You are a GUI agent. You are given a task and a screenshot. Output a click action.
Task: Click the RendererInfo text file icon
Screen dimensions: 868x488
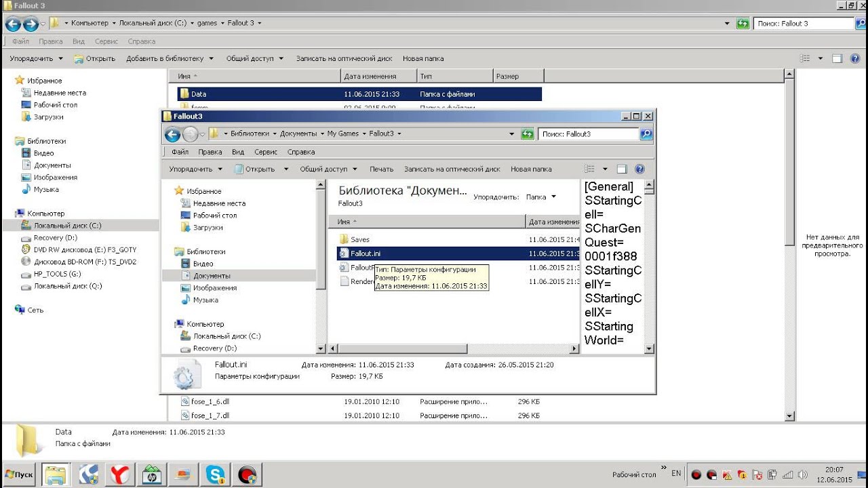point(344,281)
